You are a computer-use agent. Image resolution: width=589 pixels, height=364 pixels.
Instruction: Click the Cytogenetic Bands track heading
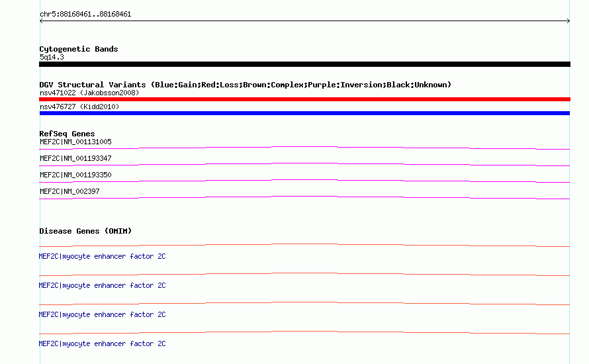79,49
